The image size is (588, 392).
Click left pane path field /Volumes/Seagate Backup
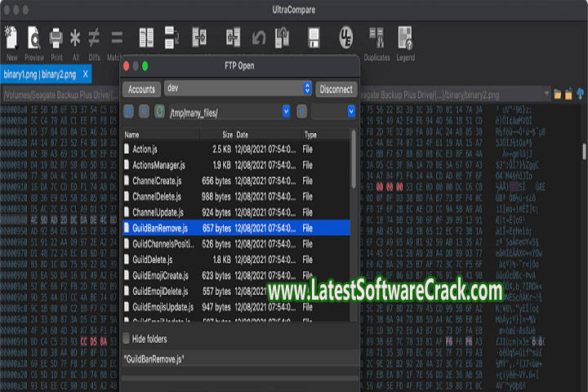60,95
